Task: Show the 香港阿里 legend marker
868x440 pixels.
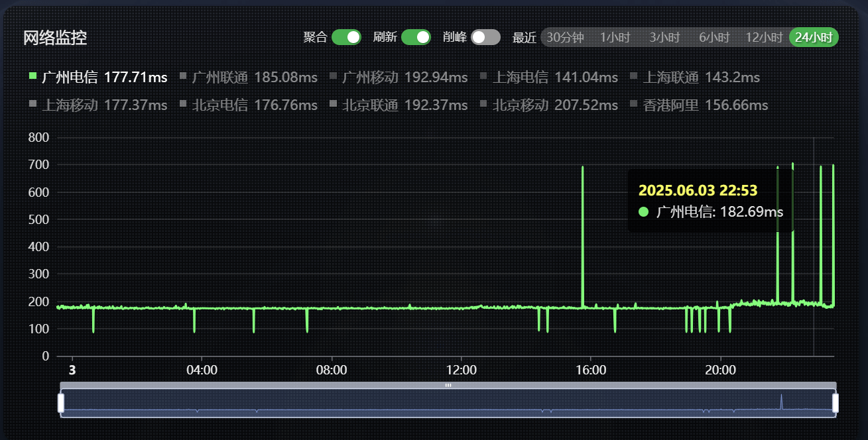Action: click(634, 104)
